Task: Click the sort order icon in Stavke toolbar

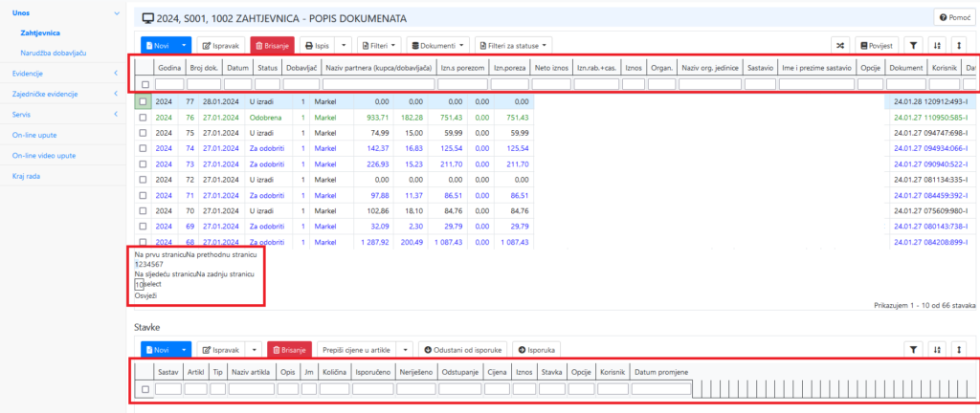Action: (936, 349)
